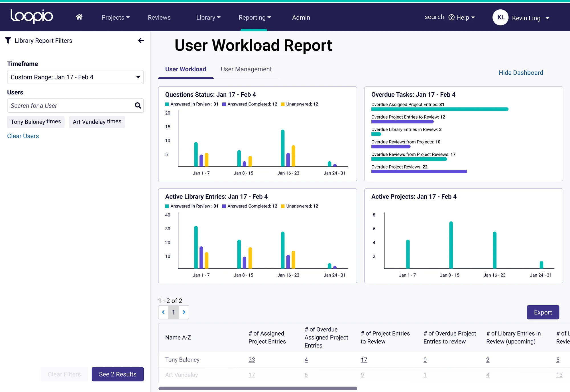Click the user search magnifier icon
The height and width of the screenshot is (392, 570).
[138, 105]
